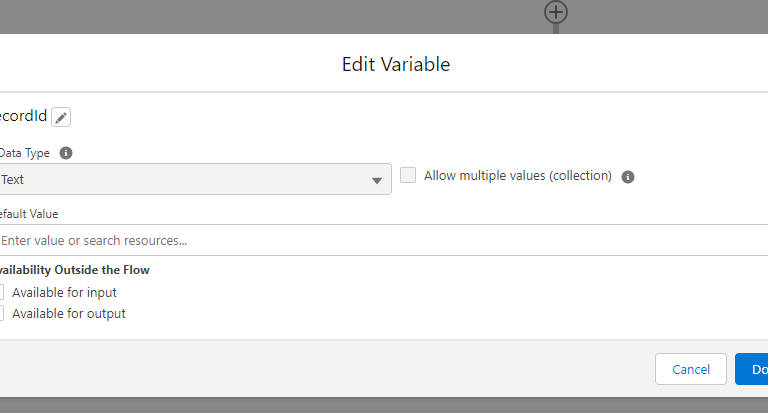Click the blue Done button
768x413 pixels.
coord(752,369)
